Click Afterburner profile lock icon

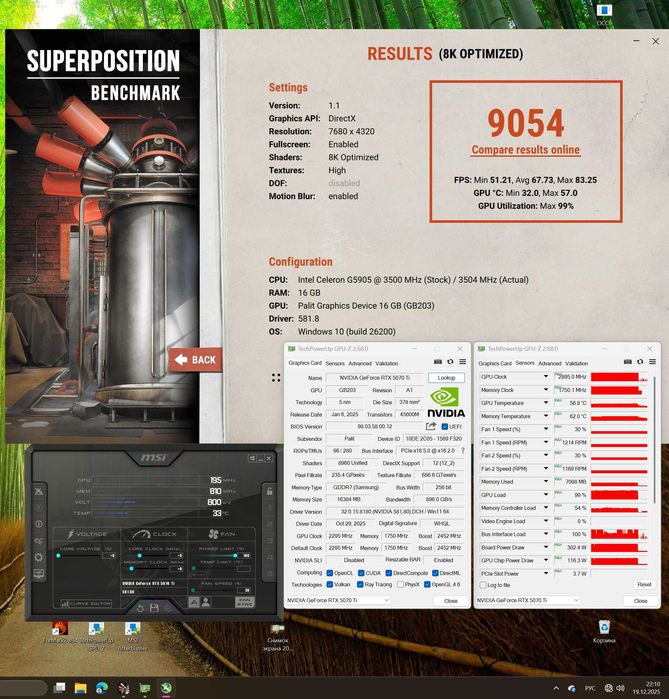[270, 491]
